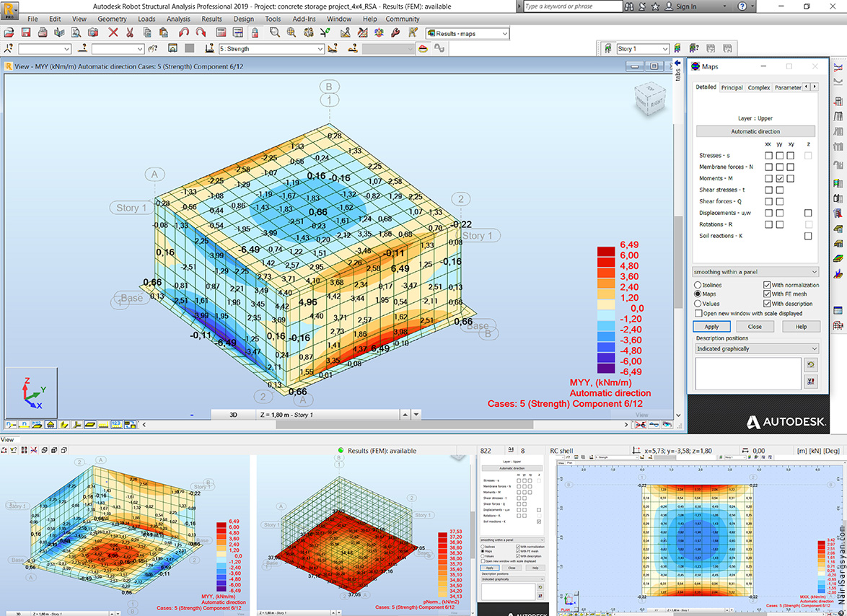The width and height of the screenshot is (847, 616).
Task: Select the Values radio button
Action: tap(698, 304)
